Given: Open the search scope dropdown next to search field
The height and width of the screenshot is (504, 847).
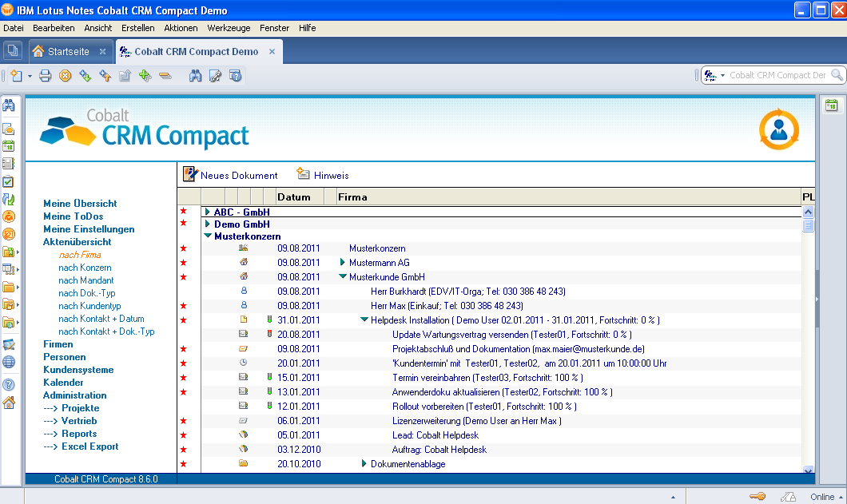Looking at the screenshot, I should [x=723, y=75].
